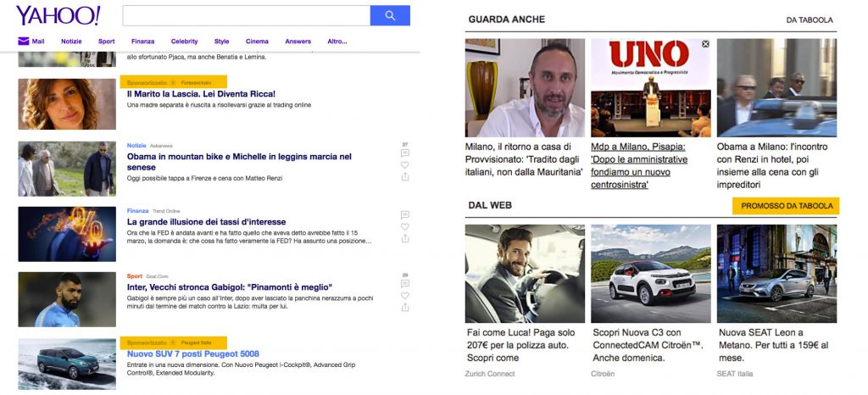
Task: Click the Notizie category label above the Obama article
Action: tap(136, 146)
